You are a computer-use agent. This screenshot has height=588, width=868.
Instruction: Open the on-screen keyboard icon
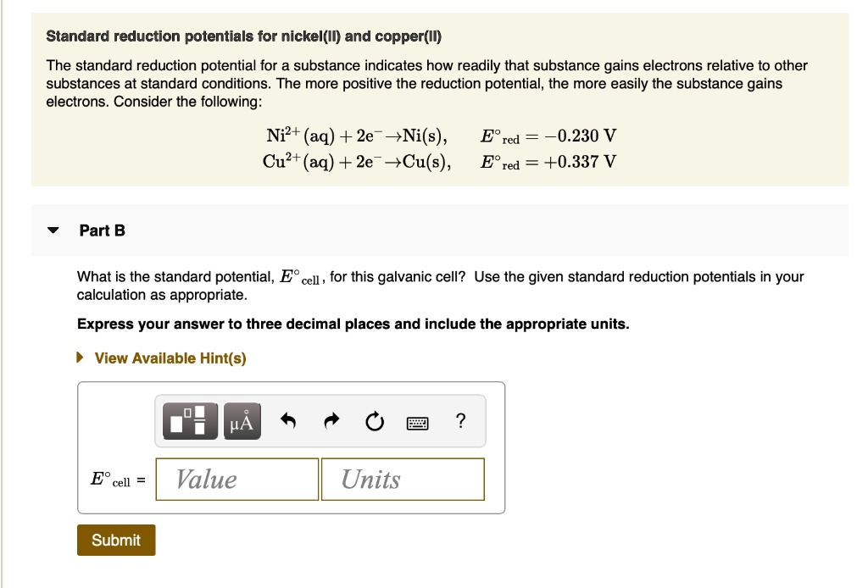click(418, 421)
